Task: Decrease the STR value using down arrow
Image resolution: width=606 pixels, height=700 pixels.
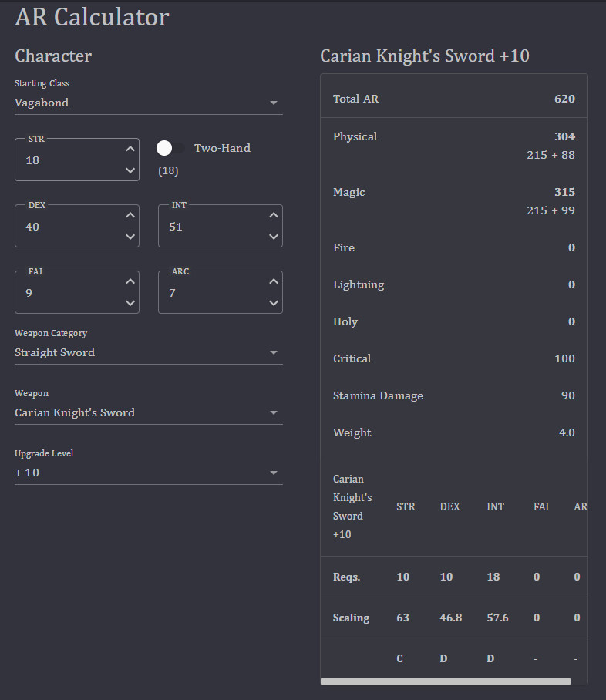Action: (x=130, y=170)
